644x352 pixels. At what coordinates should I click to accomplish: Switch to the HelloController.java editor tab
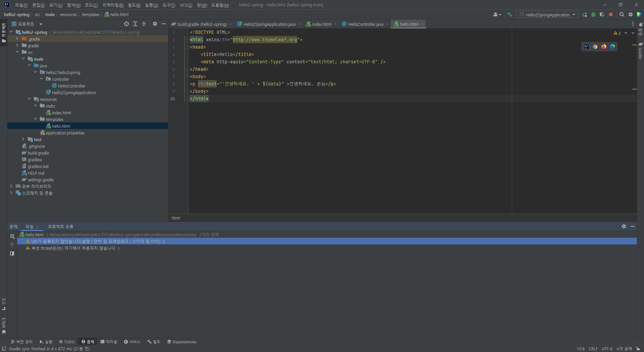coord(365,24)
